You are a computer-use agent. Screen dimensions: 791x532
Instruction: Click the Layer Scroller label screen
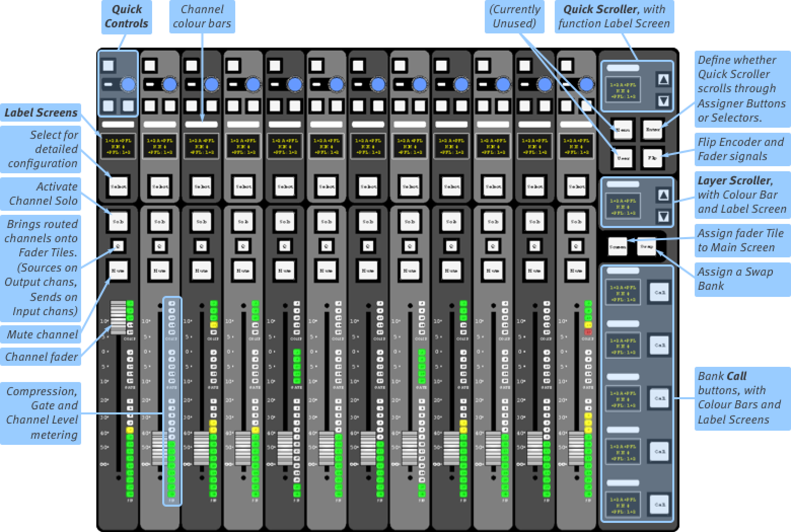click(x=623, y=207)
